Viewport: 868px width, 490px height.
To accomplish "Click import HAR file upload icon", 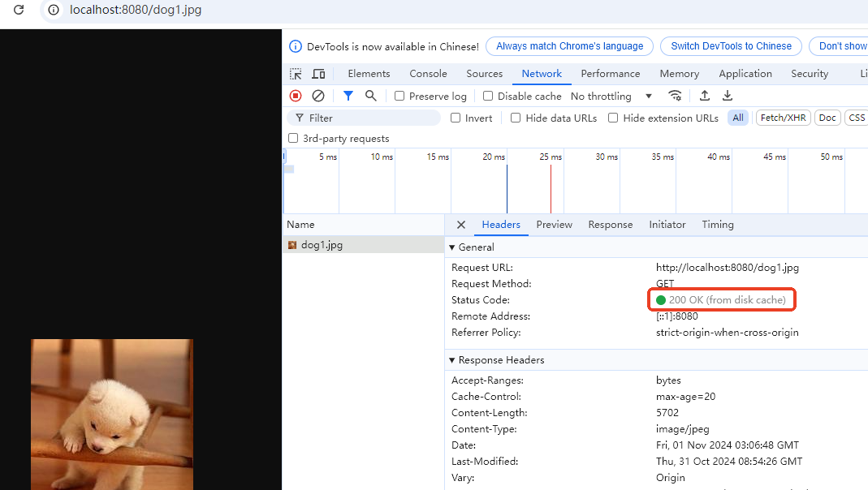I will [x=705, y=96].
